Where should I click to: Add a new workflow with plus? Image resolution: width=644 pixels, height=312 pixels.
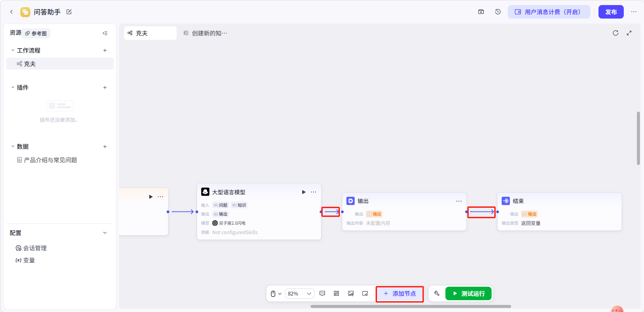(x=105, y=50)
